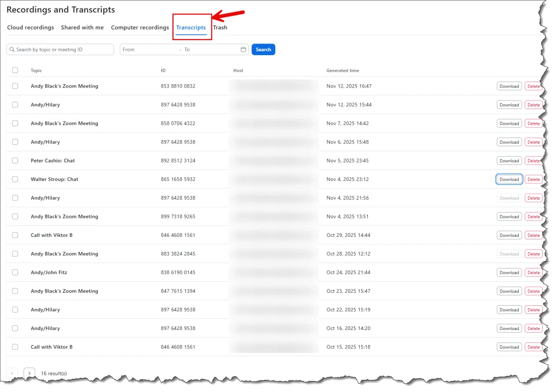Open the Andy/John Fitz topic link
The width and height of the screenshot is (556, 392).
pyautogui.click(x=49, y=272)
